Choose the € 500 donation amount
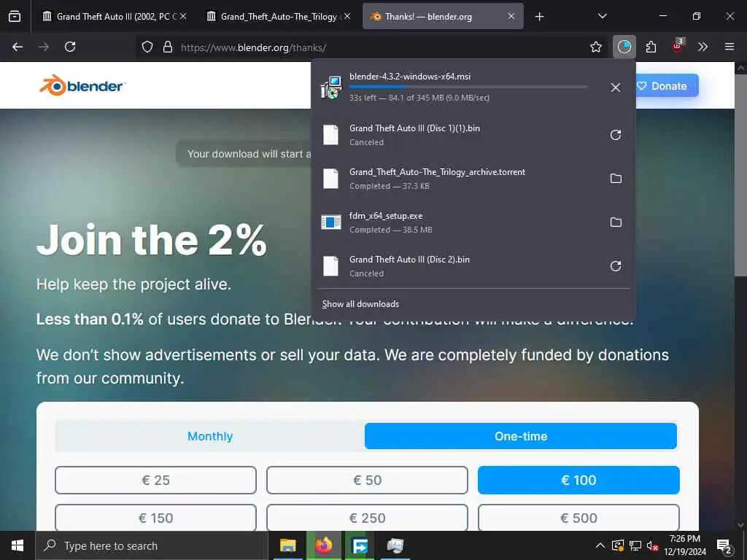This screenshot has width=747, height=560. coord(578,518)
